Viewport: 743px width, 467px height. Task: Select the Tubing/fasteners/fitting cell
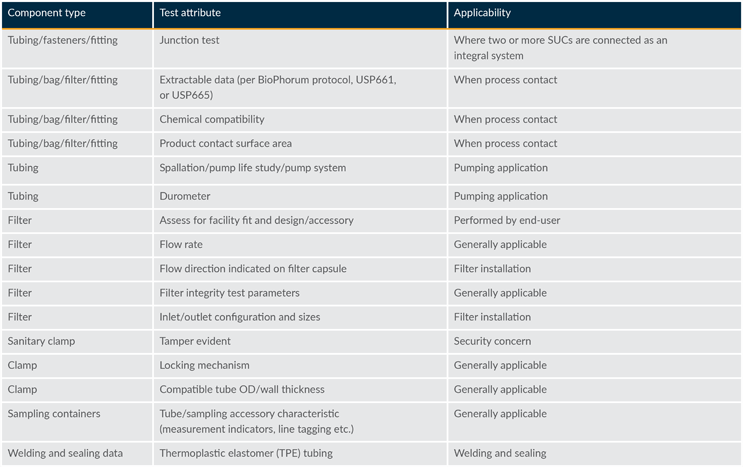coord(63,41)
